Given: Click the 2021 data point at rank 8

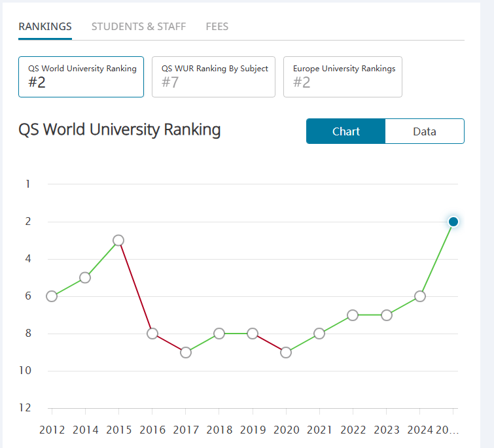Looking at the screenshot, I should 319,334.
